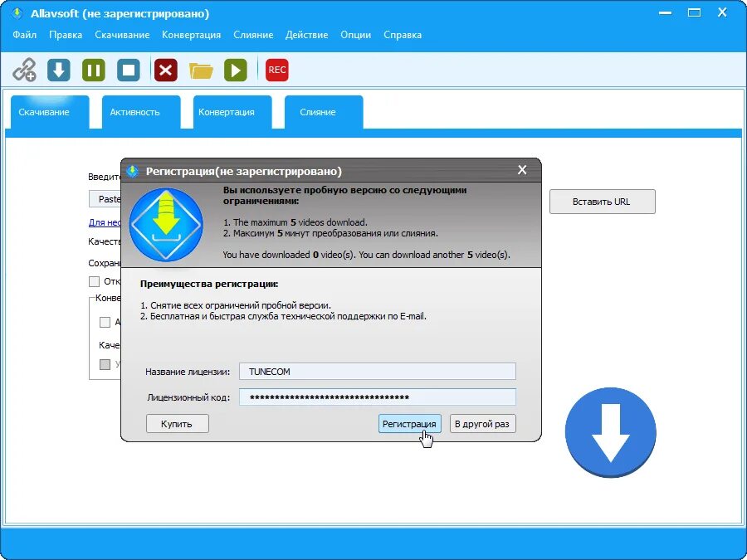Image resolution: width=747 pixels, height=560 pixels.
Task: Open the Слияние menu
Action: [x=253, y=35]
